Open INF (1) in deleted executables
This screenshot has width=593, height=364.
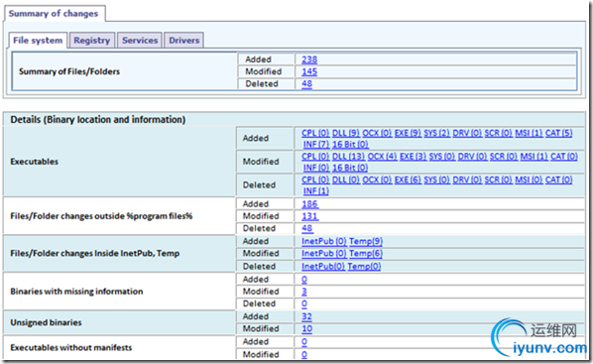click(x=315, y=191)
